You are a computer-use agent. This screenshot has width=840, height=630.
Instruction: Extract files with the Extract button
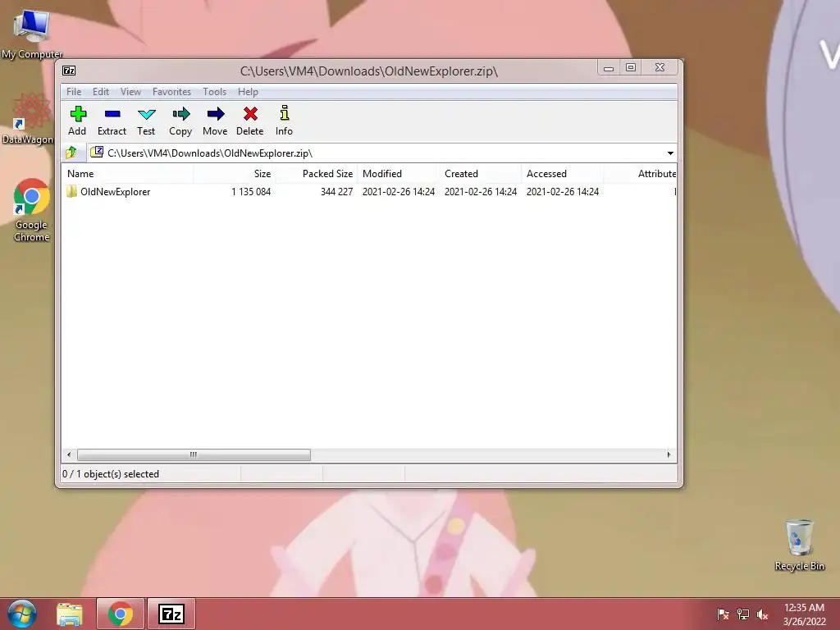[x=112, y=121]
